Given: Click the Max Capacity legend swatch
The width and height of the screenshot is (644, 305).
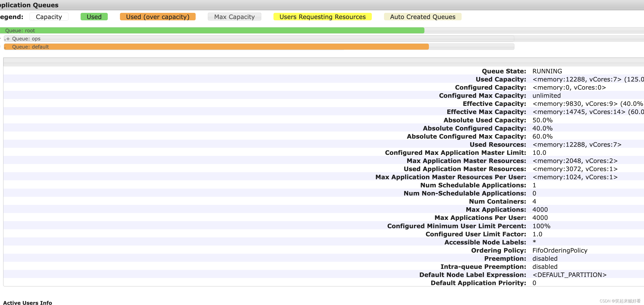Looking at the screenshot, I should coord(235,17).
